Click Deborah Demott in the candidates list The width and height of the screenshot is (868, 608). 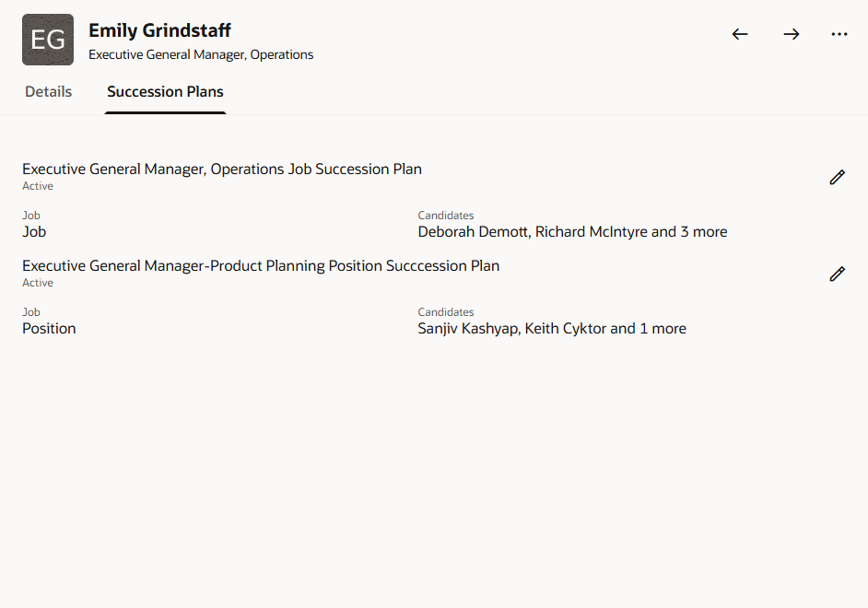(x=473, y=231)
